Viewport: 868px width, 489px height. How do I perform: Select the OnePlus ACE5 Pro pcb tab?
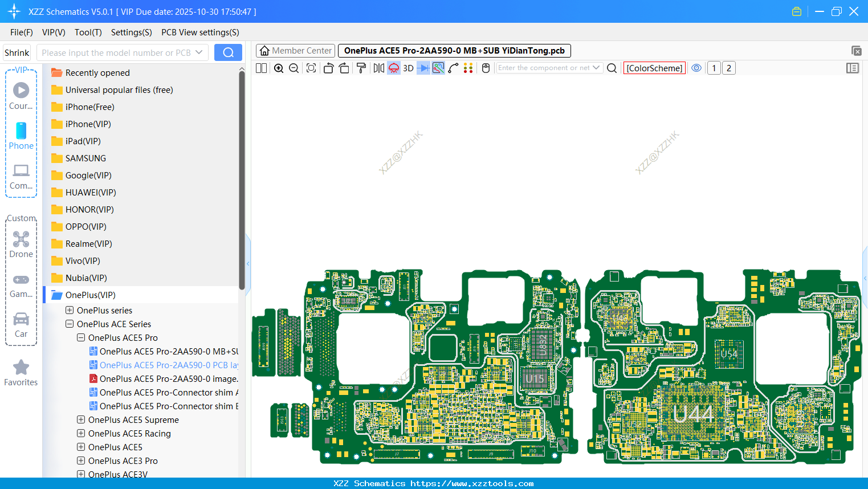pyautogui.click(x=454, y=51)
